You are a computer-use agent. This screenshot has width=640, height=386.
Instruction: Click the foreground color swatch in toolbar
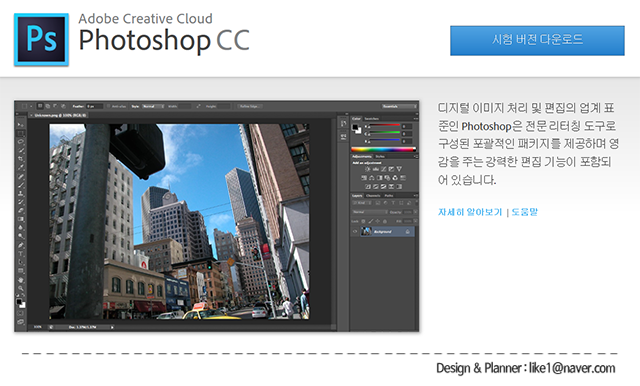tap(19, 302)
